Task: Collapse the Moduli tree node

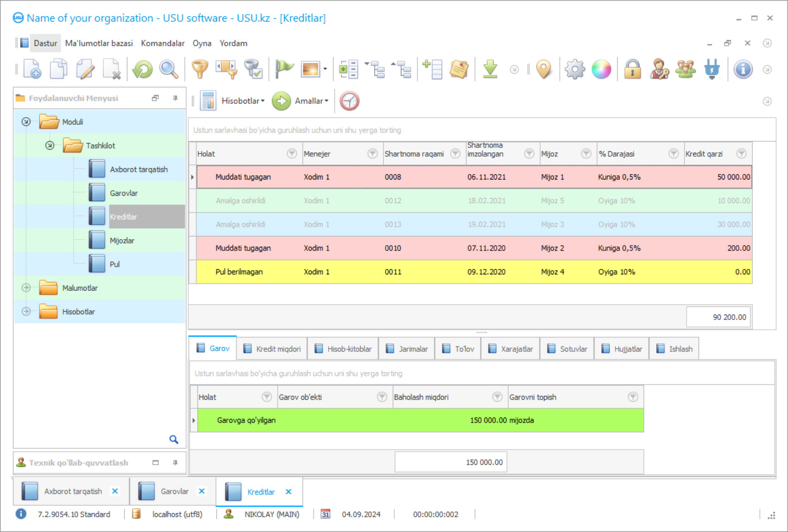Action: pos(26,121)
